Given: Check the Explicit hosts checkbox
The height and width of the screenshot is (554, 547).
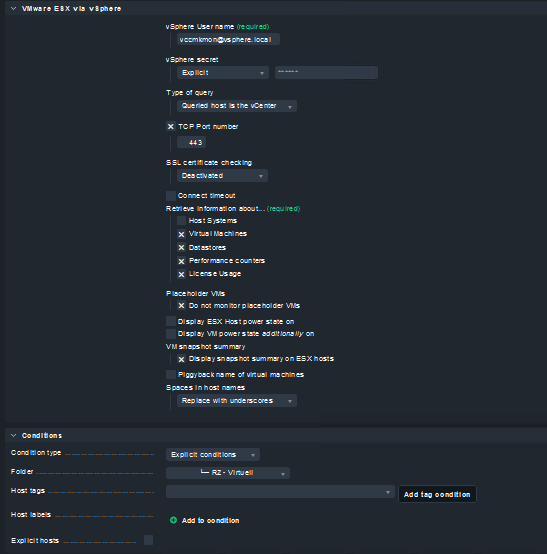Looking at the screenshot, I should click(x=148, y=540).
